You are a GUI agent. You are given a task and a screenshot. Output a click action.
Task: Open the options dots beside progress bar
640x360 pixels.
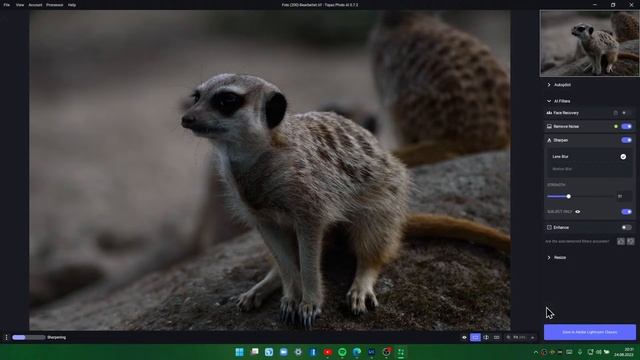(x=6, y=338)
